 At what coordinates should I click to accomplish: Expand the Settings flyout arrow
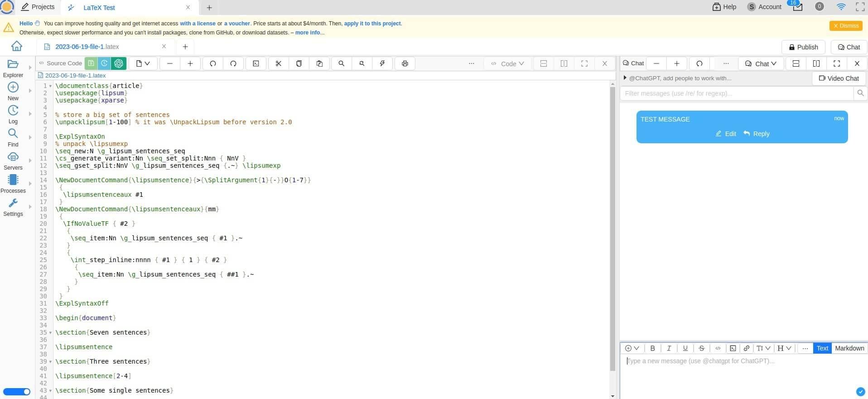[x=30, y=207]
